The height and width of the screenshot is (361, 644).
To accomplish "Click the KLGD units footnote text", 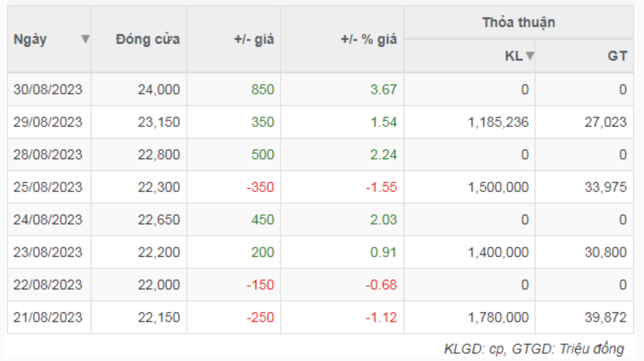I will point(534,349).
